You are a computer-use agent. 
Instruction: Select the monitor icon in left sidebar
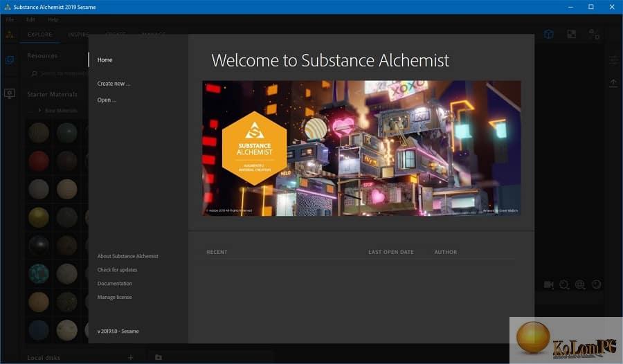click(x=10, y=93)
